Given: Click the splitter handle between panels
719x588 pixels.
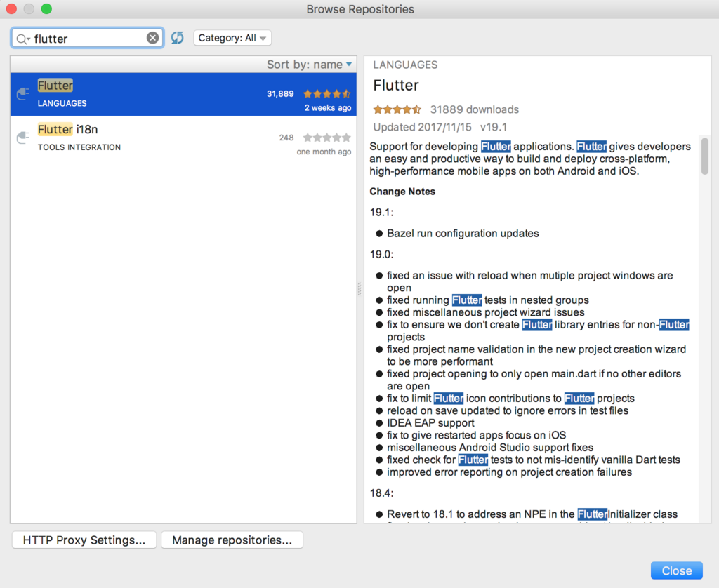Looking at the screenshot, I should pos(359,288).
